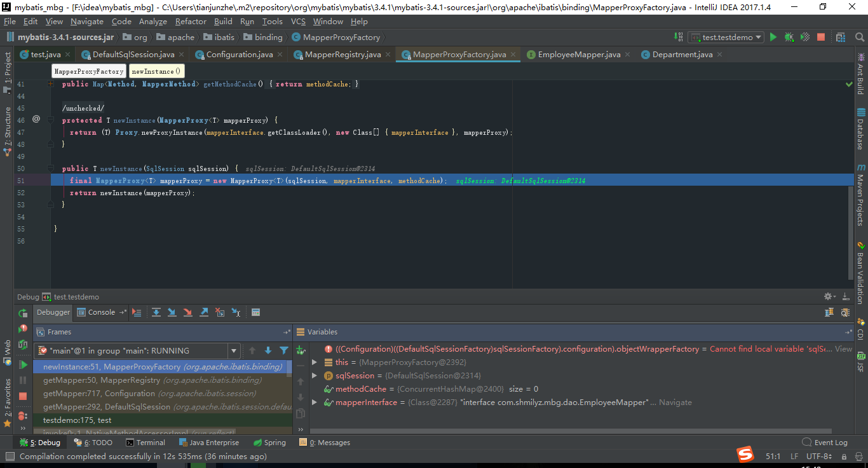The image size is (868, 468).
Task: Click the Step Out debugger icon
Action: 204,312
